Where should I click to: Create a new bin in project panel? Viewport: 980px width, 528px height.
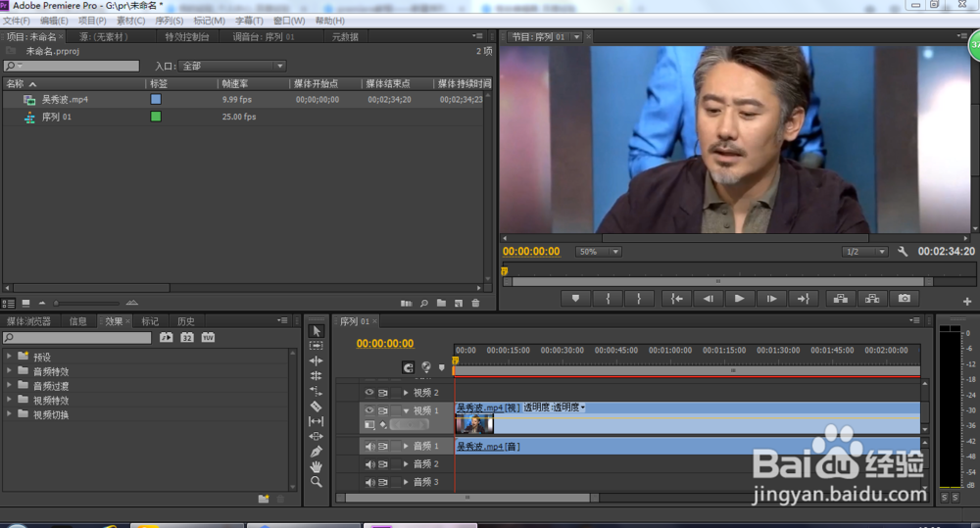[441, 303]
